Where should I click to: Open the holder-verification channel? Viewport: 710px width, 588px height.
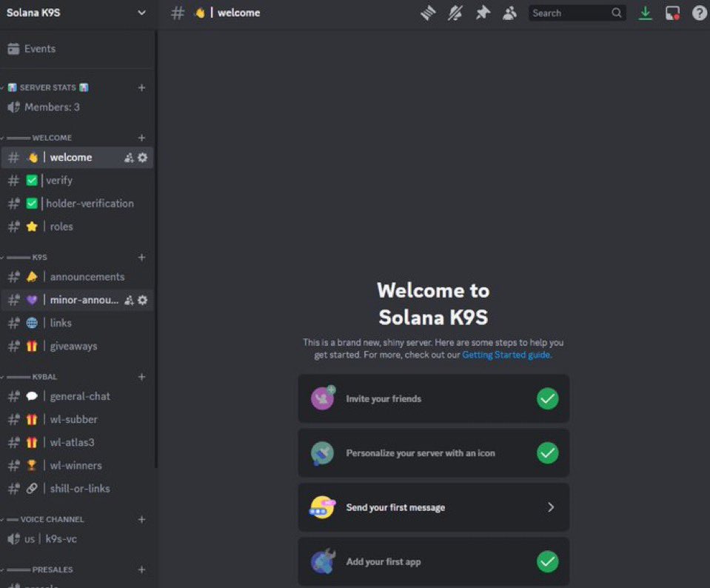[77, 204]
